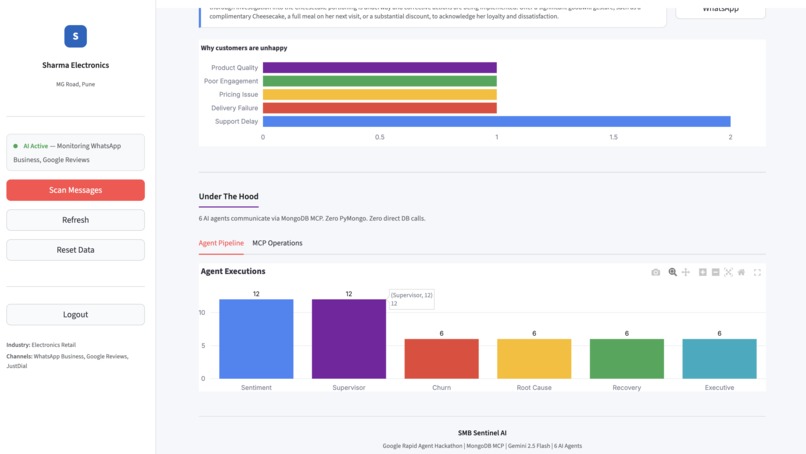Click the 'Poor Engagement' axis label
The image size is (806, 454).
pyautogui.click(x=231, y=81)
